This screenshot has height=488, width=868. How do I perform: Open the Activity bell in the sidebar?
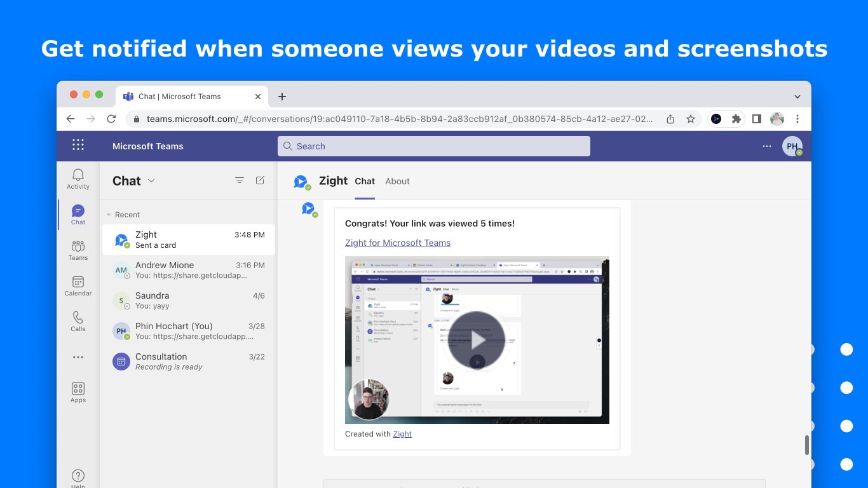coord(78,179)
